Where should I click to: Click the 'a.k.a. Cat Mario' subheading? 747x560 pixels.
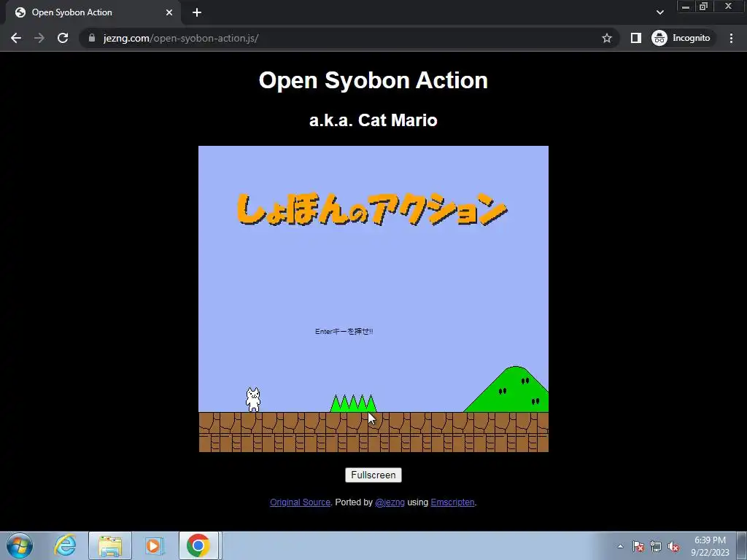[373, 120]
